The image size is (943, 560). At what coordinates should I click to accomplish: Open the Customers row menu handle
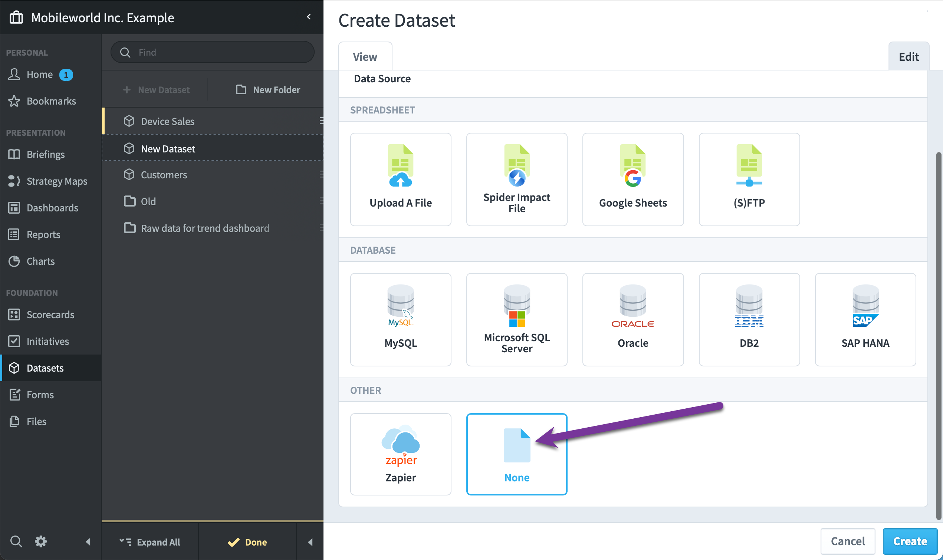[x=321, y=174]
